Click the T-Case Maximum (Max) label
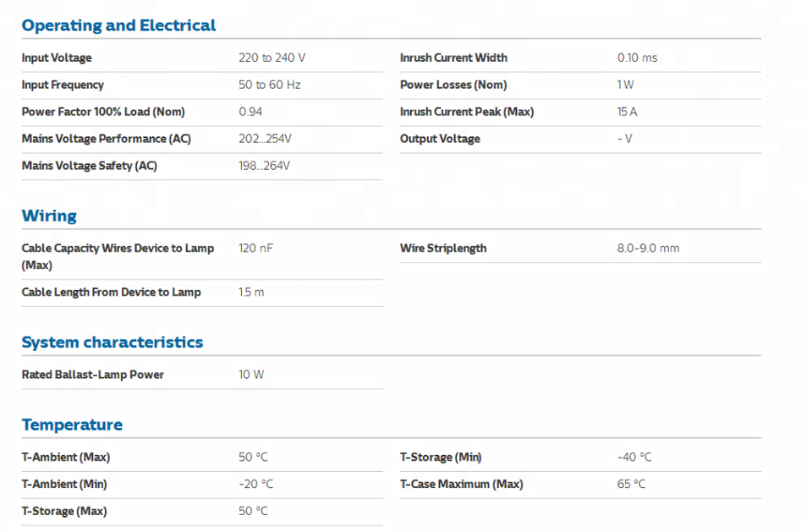Image resolution: width=812 pixels, height=532 pixels. tap(461, 485)
